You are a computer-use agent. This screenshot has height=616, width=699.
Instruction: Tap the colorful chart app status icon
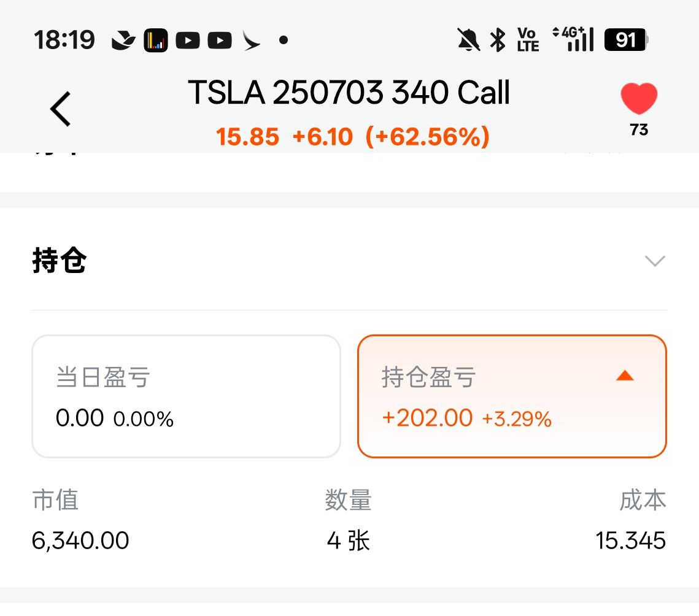(x=156, y=41)
